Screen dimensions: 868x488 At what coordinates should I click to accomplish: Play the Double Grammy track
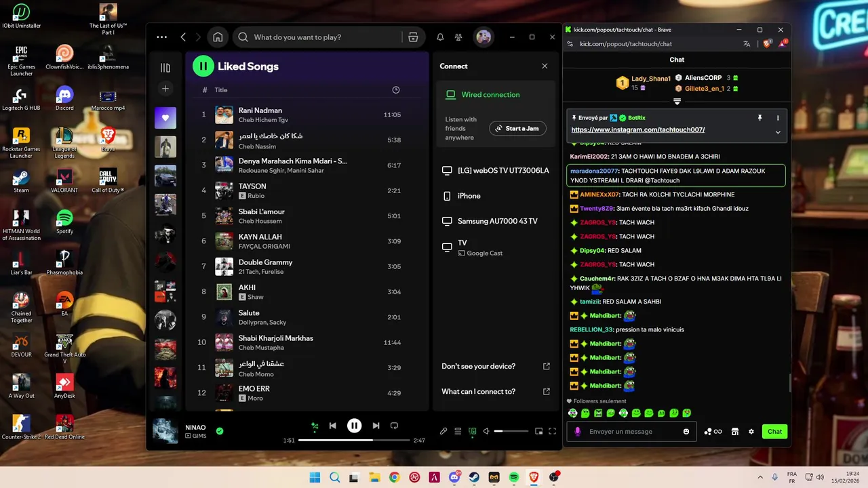click(x=307, y=266)
